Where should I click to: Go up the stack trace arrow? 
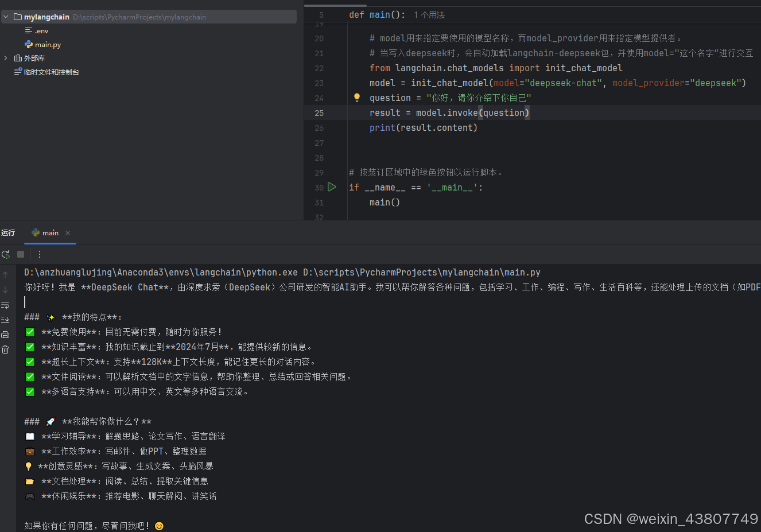[x=5, y=275]
